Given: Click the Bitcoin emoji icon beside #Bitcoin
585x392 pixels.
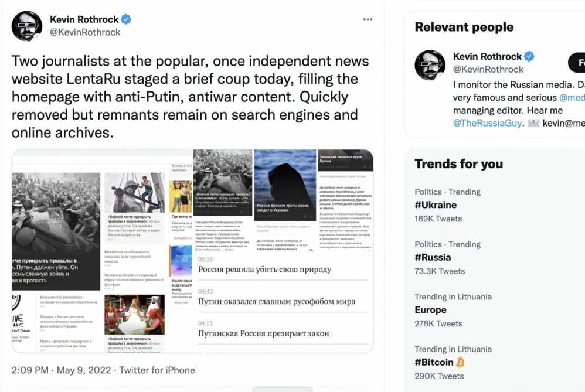Looking at the screenshot, I should (x=460, y=362).
